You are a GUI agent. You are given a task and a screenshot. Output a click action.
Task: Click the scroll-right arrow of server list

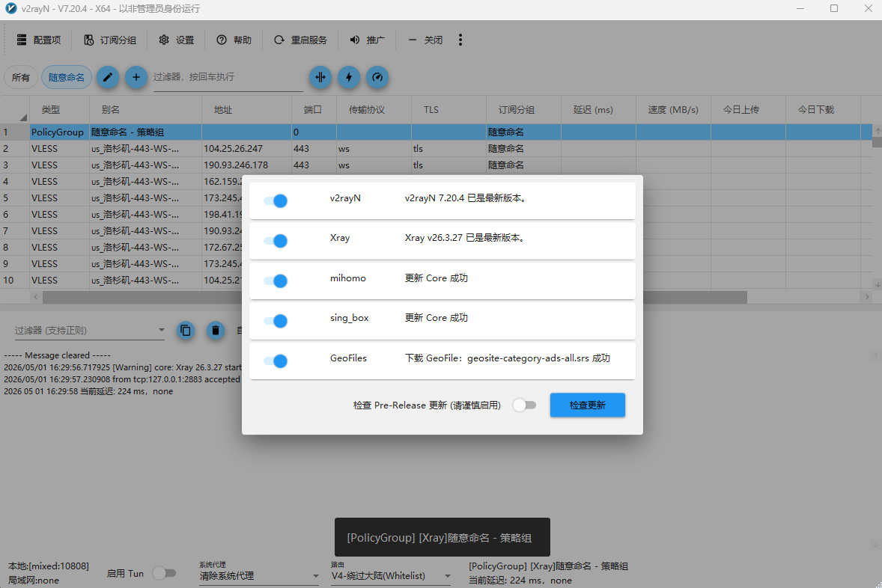point(867,297)
